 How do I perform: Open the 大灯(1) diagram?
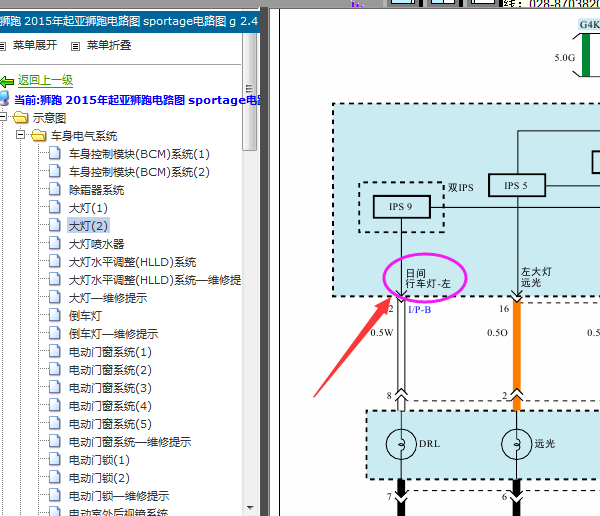coord(88,208)
